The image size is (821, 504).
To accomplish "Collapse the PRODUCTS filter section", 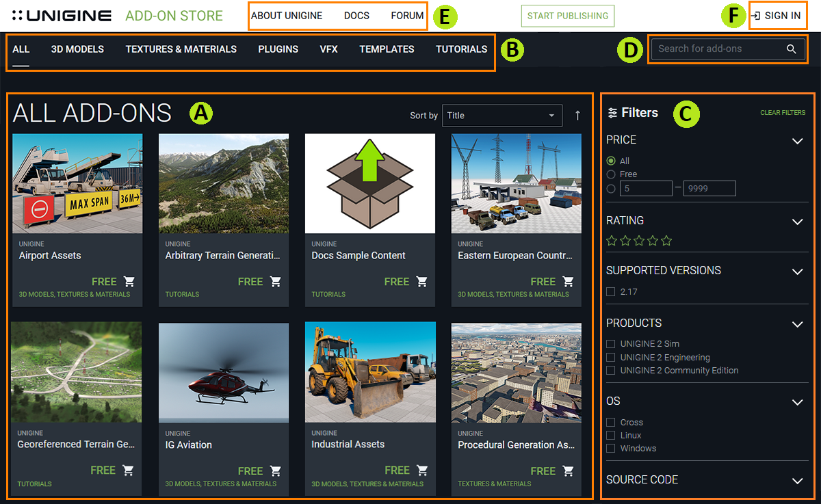I will [x=797, y=324].
